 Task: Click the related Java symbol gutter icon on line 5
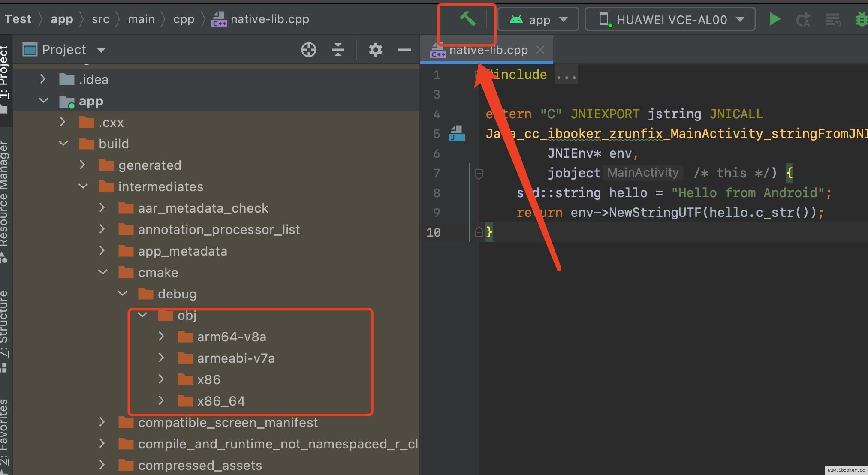457,134
